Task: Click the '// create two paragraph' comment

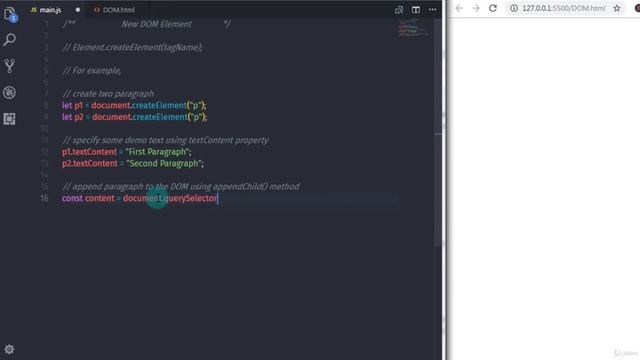Action: [x=108, y=94]
